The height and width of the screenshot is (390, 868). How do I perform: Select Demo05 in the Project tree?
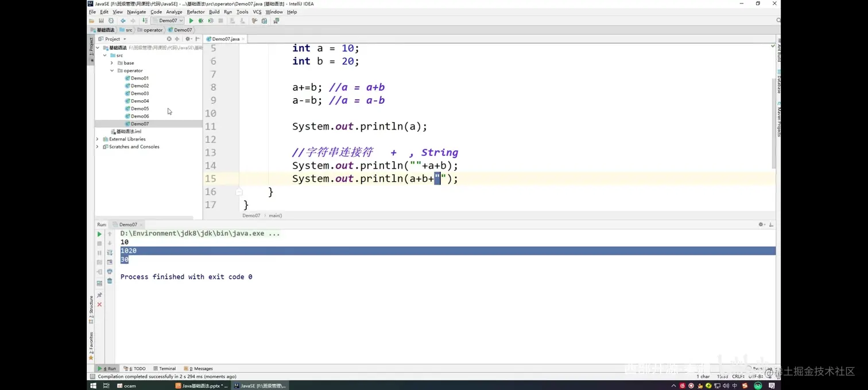(139, 108)
